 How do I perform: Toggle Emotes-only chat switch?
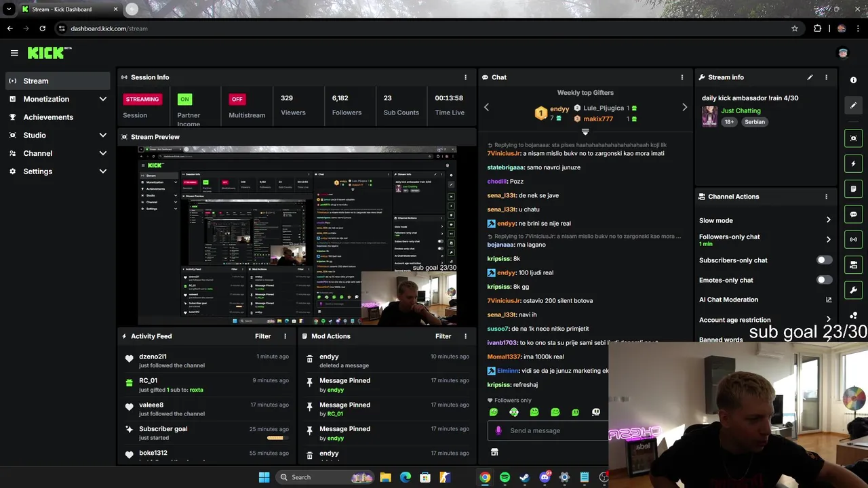(824, 280)
